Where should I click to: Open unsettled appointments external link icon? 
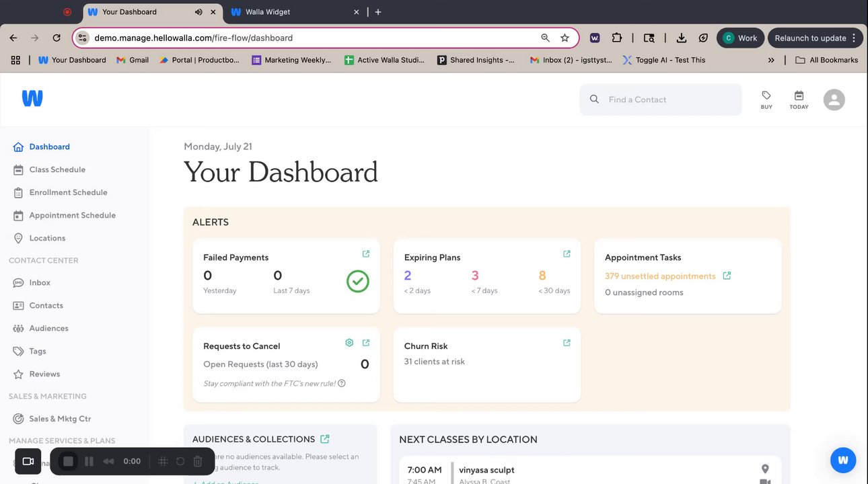click(x=727, y=276)
